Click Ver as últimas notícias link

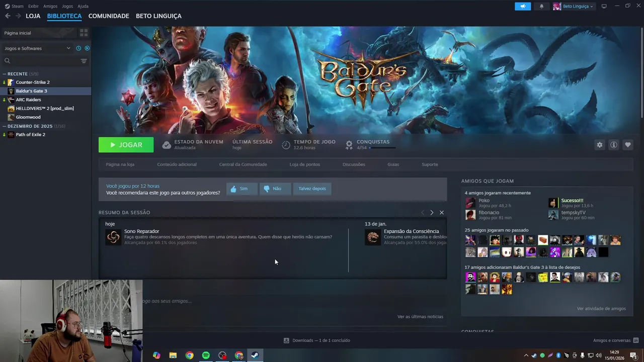point(420,317)
